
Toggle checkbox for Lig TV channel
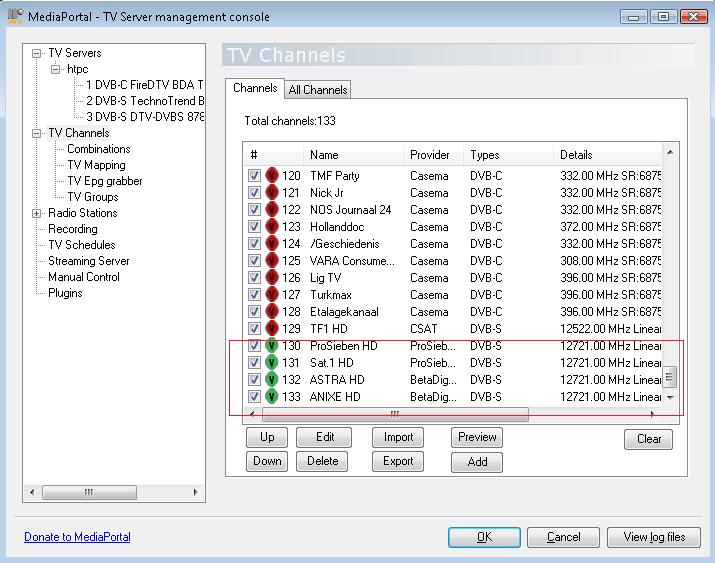click(254, 278)
